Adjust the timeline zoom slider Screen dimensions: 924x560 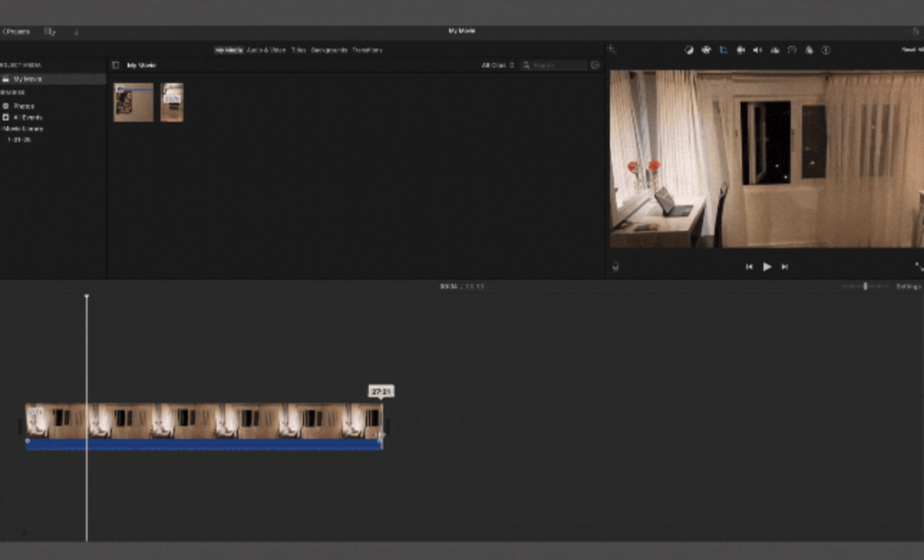(864, 286)
